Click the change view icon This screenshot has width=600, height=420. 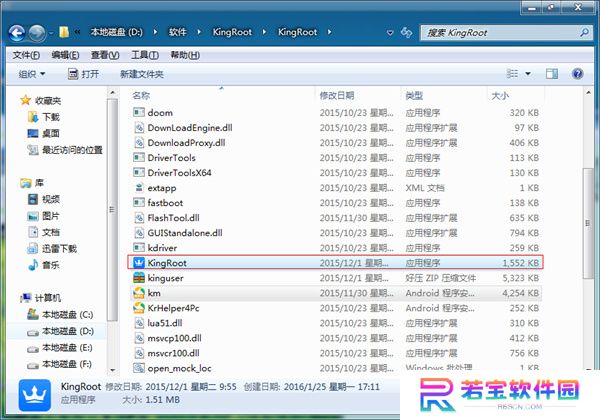coord(512,74)
